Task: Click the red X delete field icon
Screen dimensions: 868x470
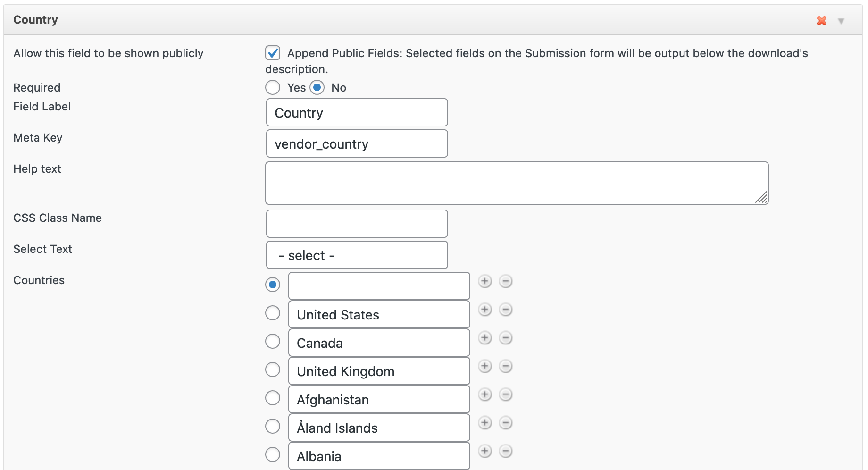Action: [822, 21]
